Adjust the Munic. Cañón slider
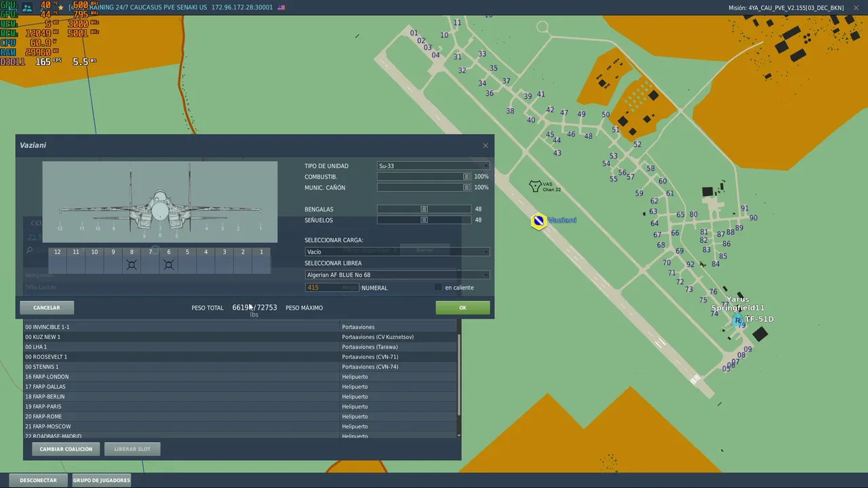 click(x=424, y=188)
